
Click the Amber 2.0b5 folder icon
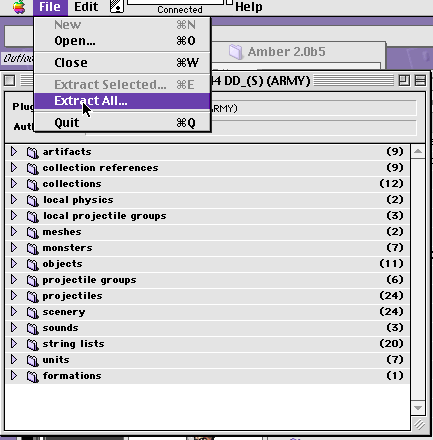[236, 52]
